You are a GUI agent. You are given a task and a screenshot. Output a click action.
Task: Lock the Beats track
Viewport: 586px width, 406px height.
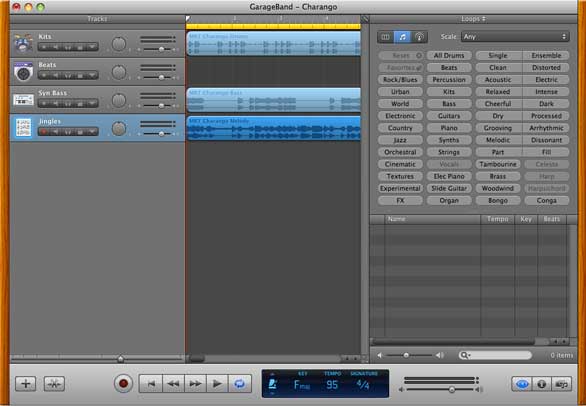click(80, 75)
